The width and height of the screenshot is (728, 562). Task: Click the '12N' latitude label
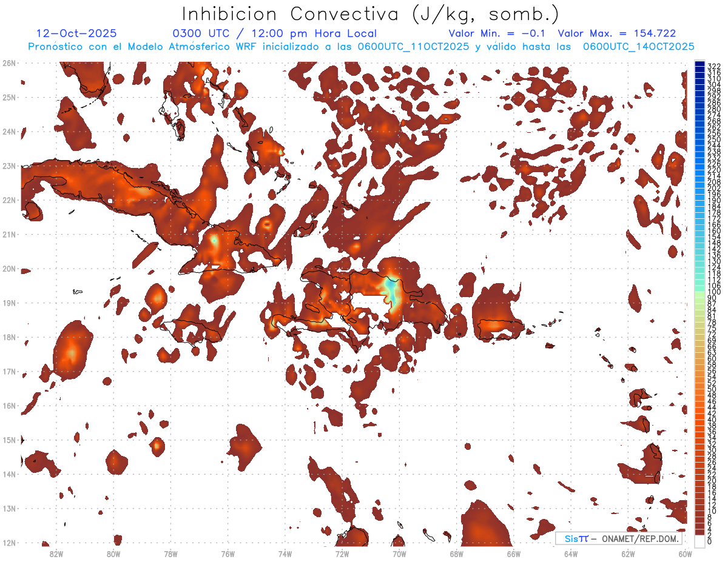point(9,543)
